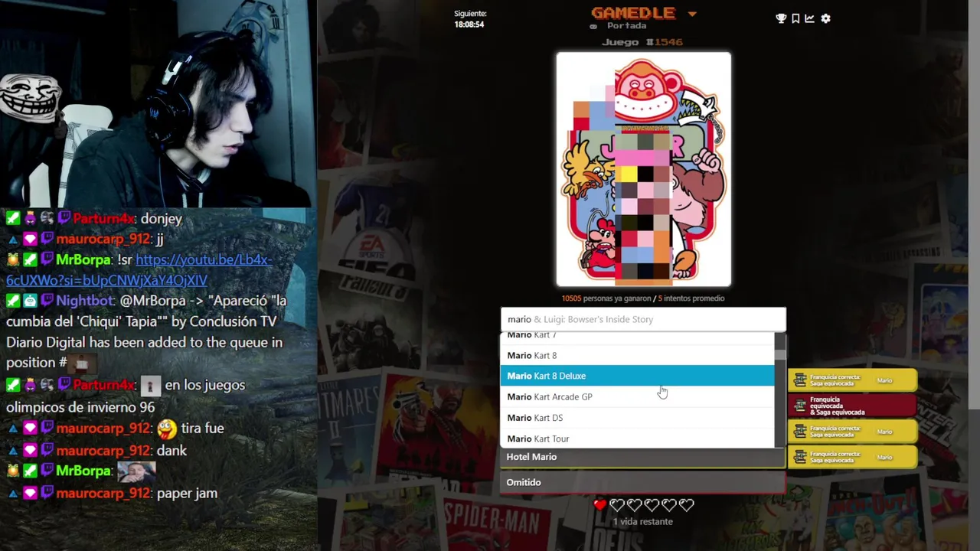980x551 pixels.
Task: Click the red full heart life icon
Action: pos(599,504)
